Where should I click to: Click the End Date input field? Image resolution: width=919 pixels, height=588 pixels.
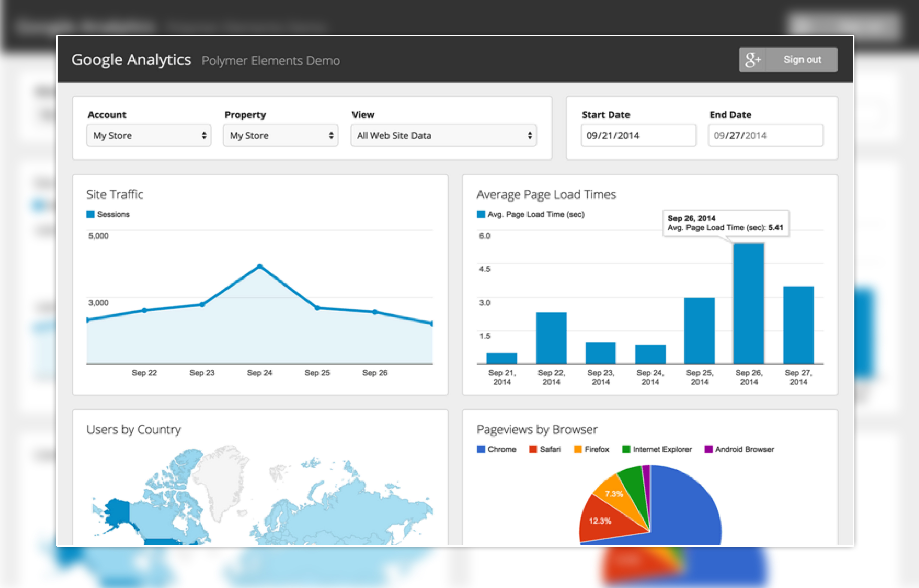click(765, 135)
